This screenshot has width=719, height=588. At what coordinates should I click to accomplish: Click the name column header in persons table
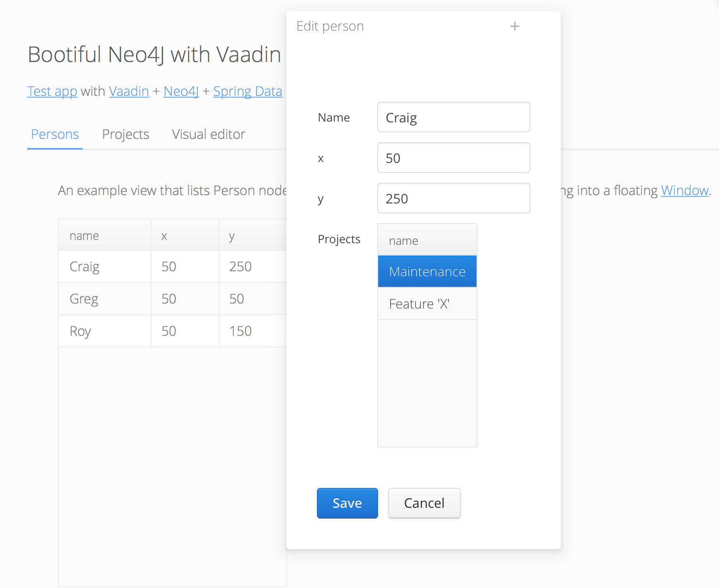(104, 236)
